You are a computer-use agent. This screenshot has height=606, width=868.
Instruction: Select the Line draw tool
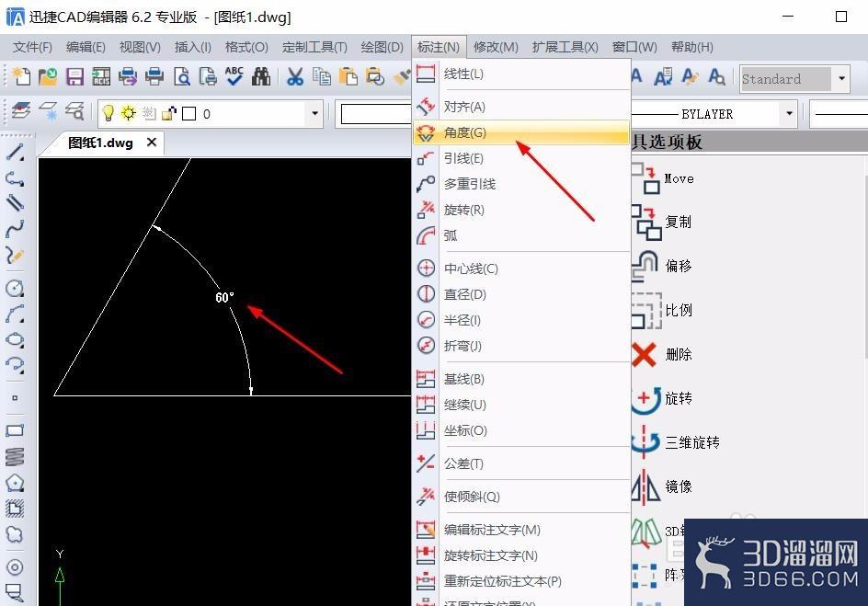pyautogui.click(x=15, y=152)
